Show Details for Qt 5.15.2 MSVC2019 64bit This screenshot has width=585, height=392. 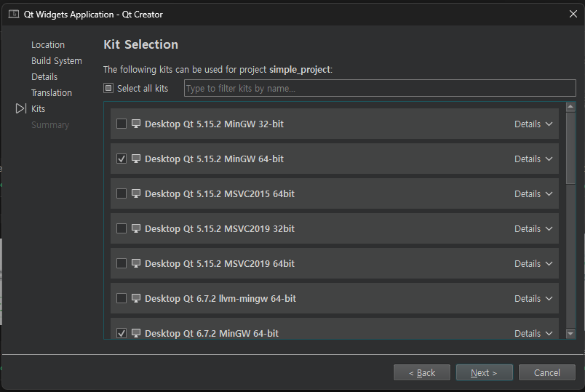[533, 263]
